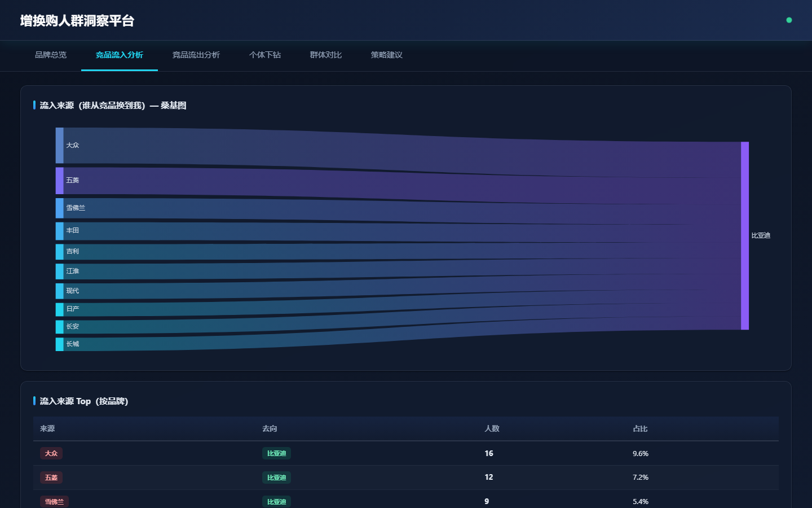Click the Sankey chart section heading 流入来源
The height and width of the screenshot is (508, 812).
pyautogui.click(x=113, y=106)
